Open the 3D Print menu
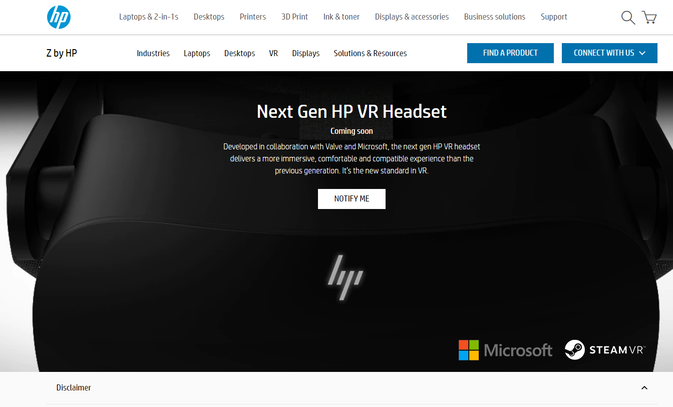 [x=294, y=17]
